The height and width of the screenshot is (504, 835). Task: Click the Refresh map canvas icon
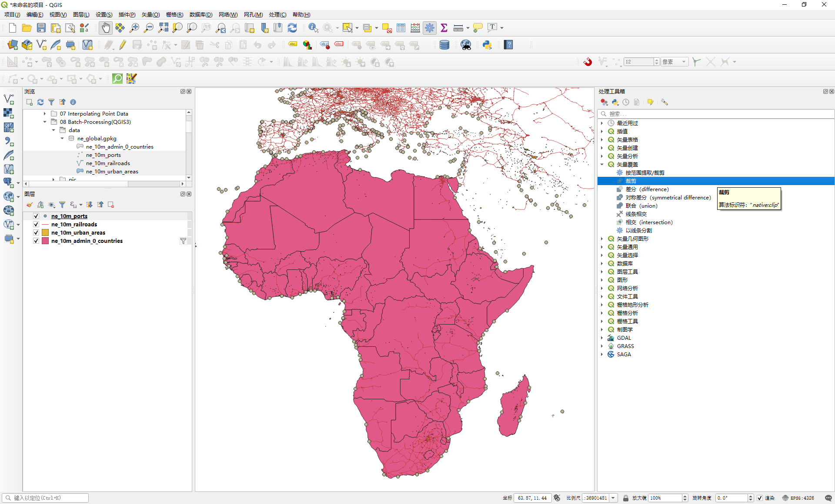point(292,27)
